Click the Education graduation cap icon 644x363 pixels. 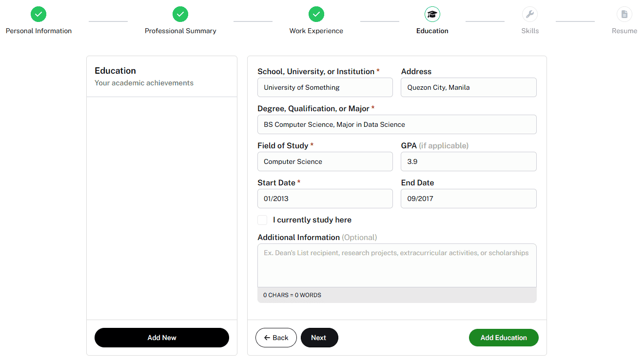(432, 14)
